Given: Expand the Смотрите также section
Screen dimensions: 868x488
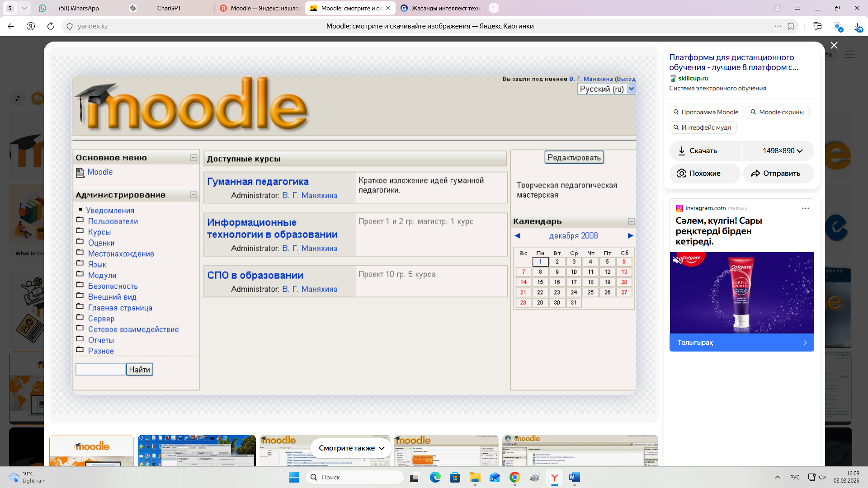Looking at the screenshot, I should (351, 448).
